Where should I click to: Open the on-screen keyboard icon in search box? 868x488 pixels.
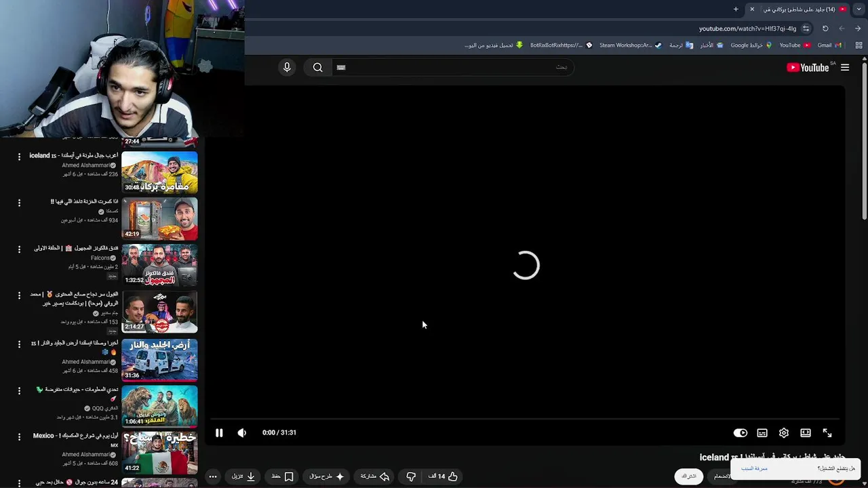pyautogui.click(x=341, y=67)
